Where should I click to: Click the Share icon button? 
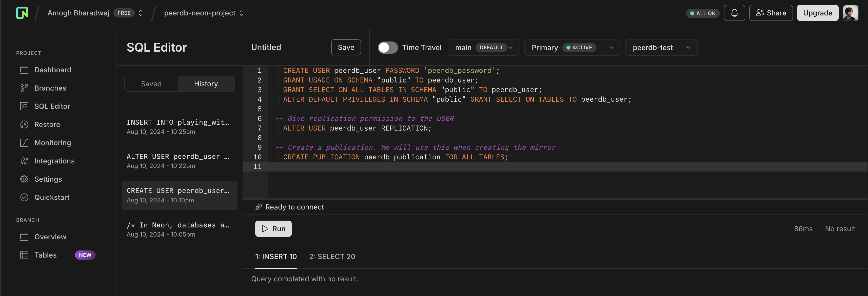[770, 13]
